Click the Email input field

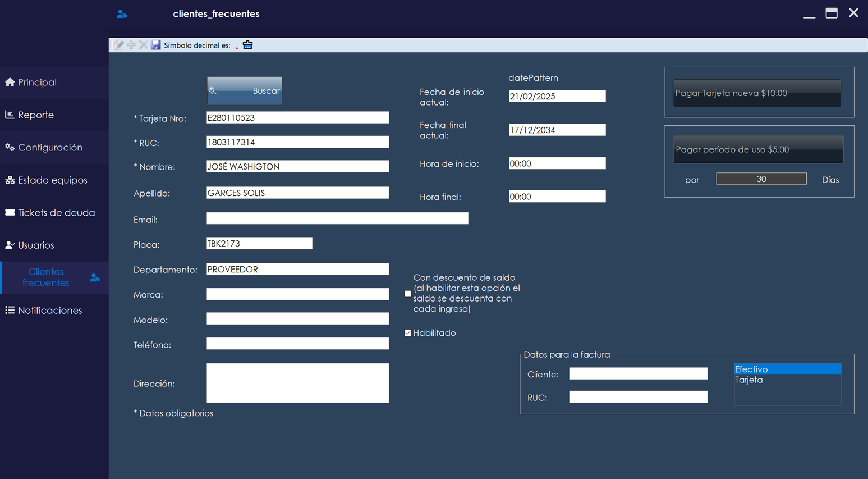pyautogui.click(x=337, y=218)
